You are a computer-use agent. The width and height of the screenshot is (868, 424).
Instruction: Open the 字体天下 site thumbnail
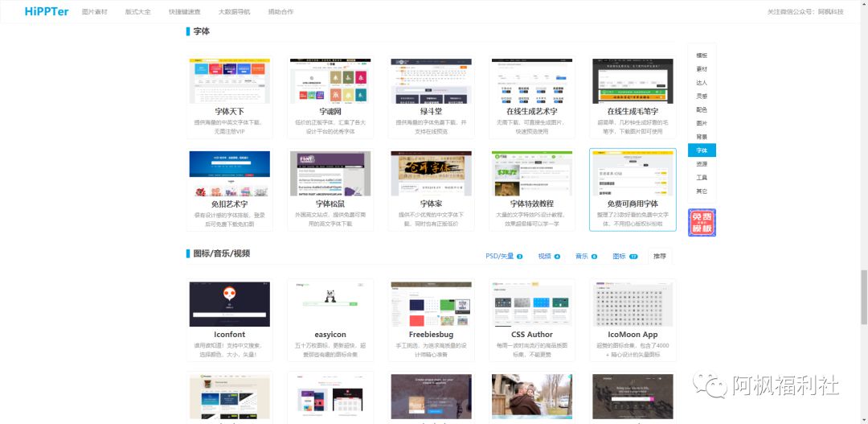[x=230, y=81]
